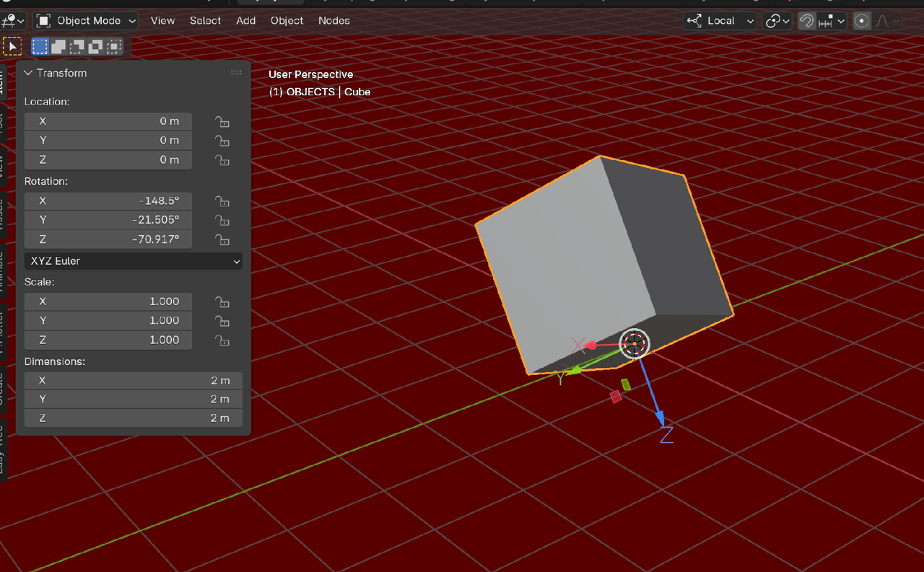Open the Add menu
924x572 pixels.
[x=245, y=21]
